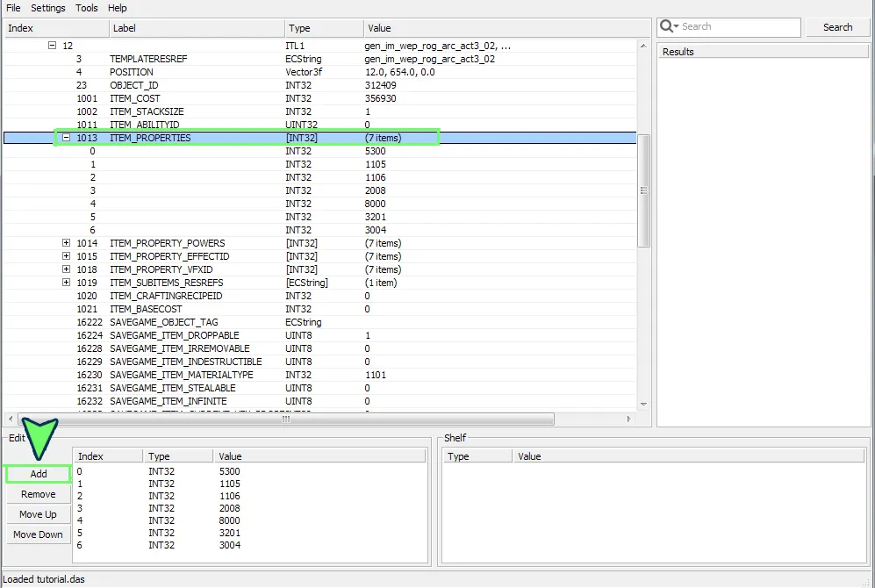Viewport: 875px width, 588px height.
Task: Expand the ITEM_PROPERTY_EFFECTID node
Action: point(66,256)
